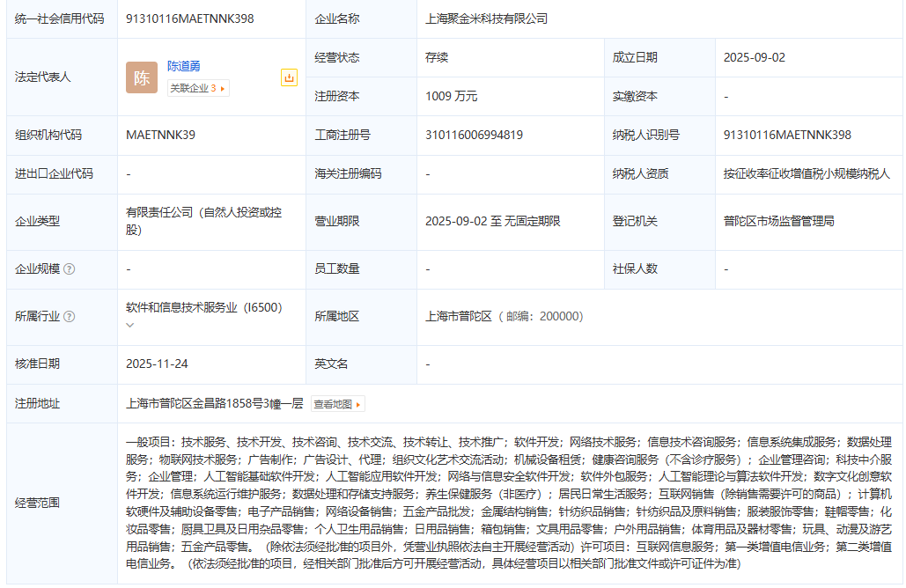Click the help icon next to 企业规模
The image size is (906, 588).
(x=70, y=268)
